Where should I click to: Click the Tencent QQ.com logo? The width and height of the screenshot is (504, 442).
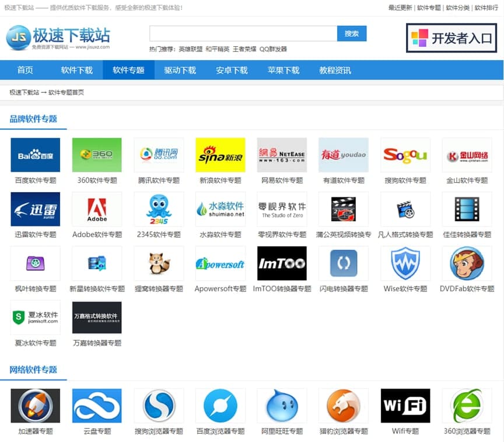159,155
